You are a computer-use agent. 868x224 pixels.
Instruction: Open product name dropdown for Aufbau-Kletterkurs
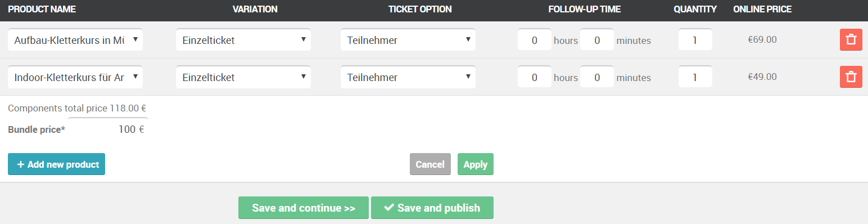point(75,40)
